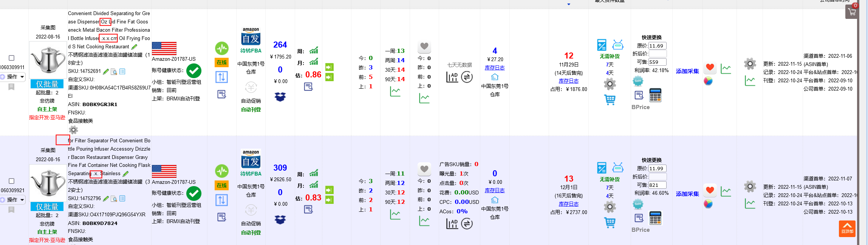The width and height of the screenshot is (868, 245).
Task: Click BPrice label in second row
Action: coord(641,230)
